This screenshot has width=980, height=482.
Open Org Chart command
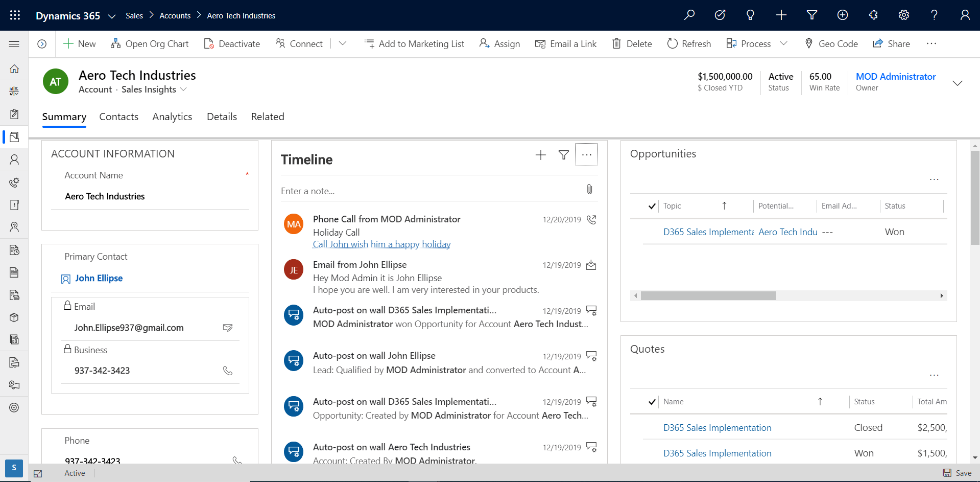point(150,44)
